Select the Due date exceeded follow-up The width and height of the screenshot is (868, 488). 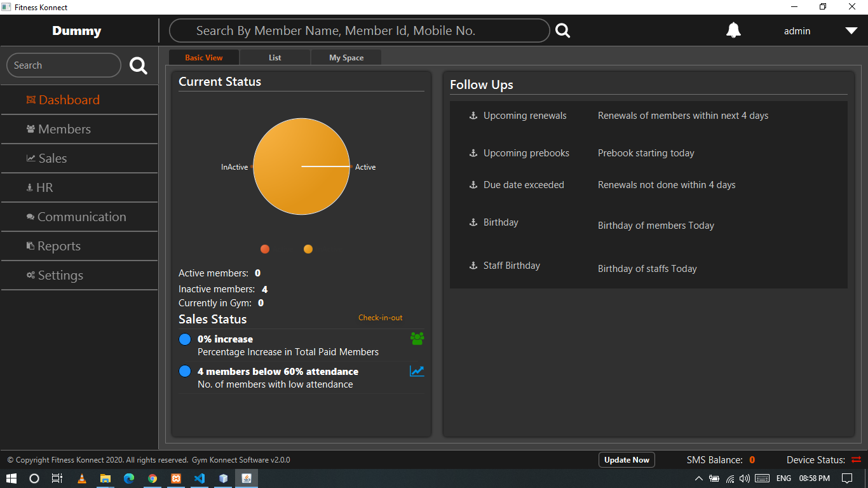524,185
